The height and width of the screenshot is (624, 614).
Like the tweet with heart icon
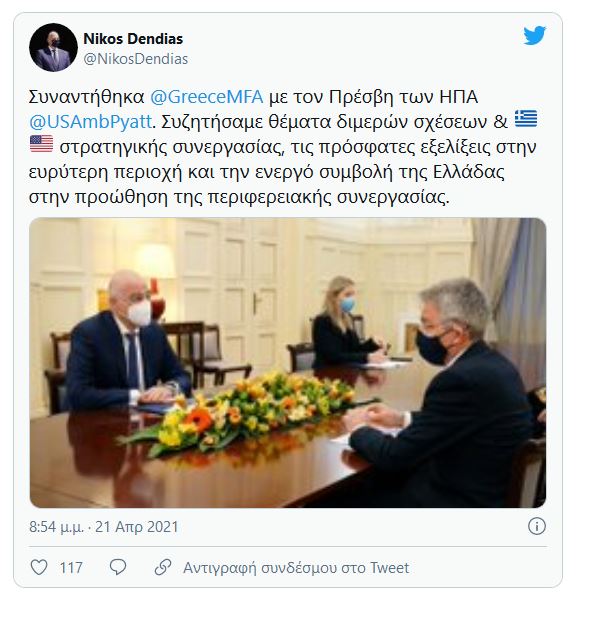click(x=39, y=567)
